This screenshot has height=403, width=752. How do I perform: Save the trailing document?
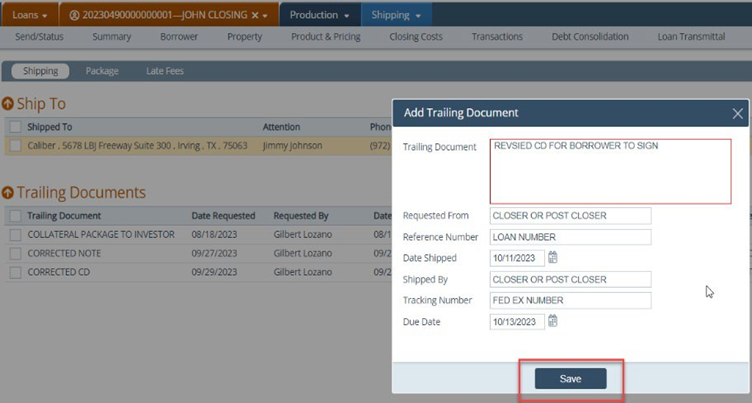pos(570,379)
